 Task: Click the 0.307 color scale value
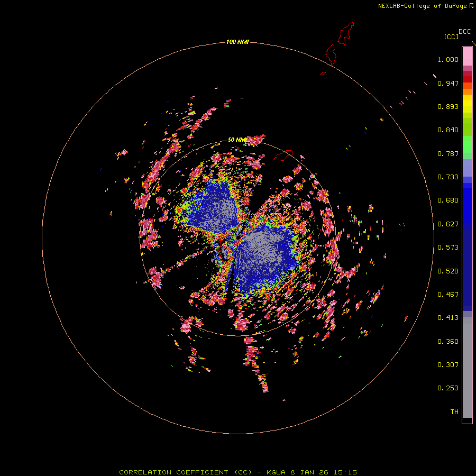tap(448, 365)
